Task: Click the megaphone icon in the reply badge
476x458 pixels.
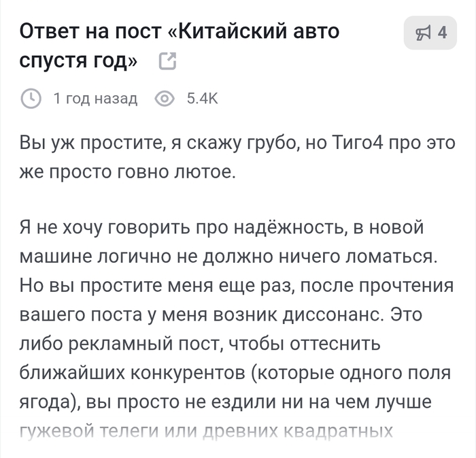Action: pyautogui.click(x=424, y=33)
